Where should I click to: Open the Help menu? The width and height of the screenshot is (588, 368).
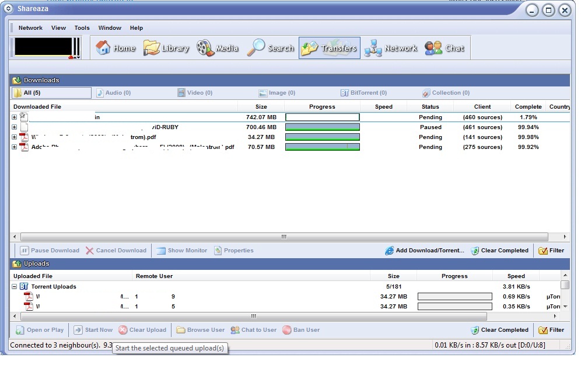(x=136, y=28)
